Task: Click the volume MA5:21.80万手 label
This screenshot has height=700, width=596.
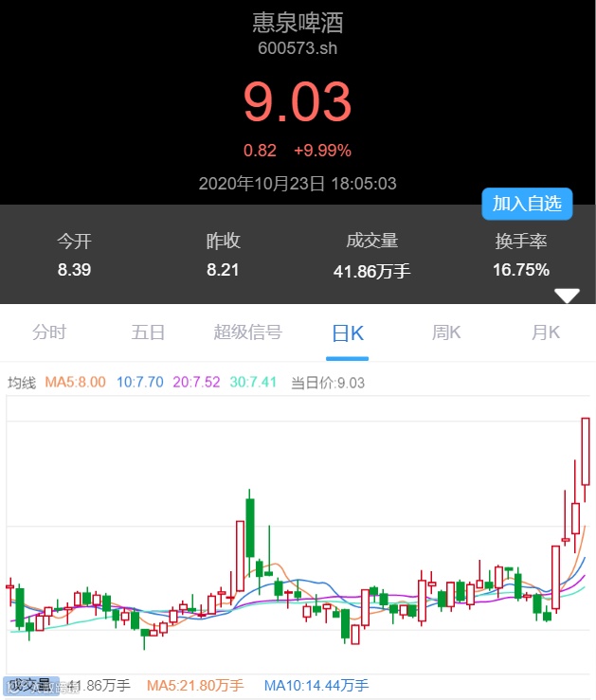Action: tap(195, 685)
